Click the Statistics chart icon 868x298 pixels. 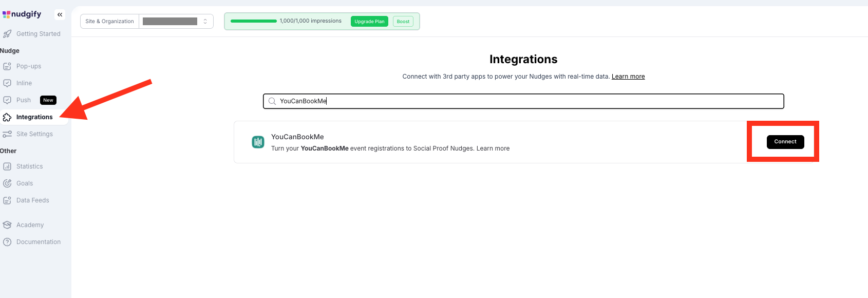tap(7, 166)
